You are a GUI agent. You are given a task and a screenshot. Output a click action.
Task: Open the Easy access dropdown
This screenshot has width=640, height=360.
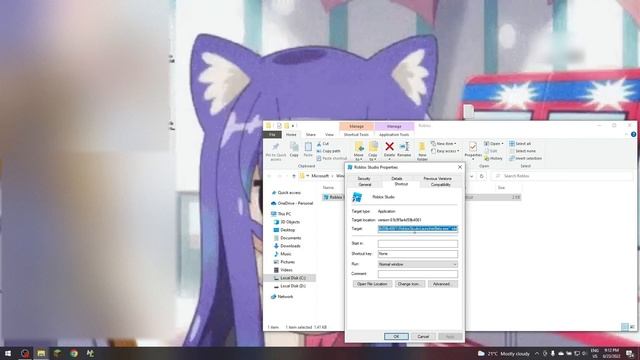(445, 151)
